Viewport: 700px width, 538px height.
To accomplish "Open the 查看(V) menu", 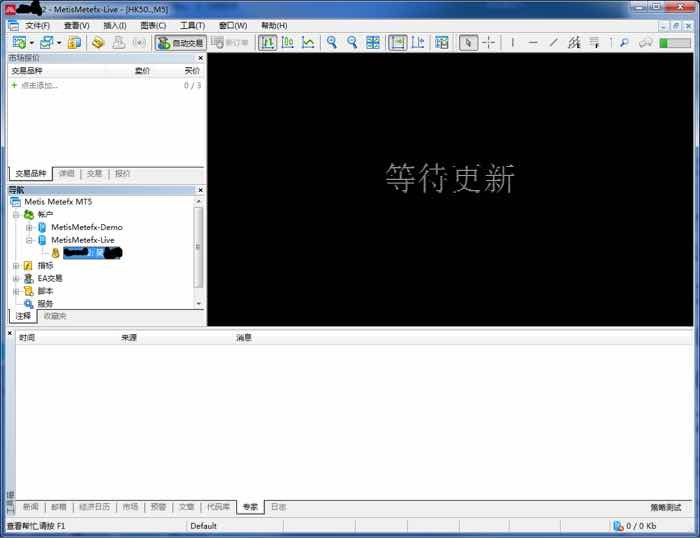I will 76,25.
